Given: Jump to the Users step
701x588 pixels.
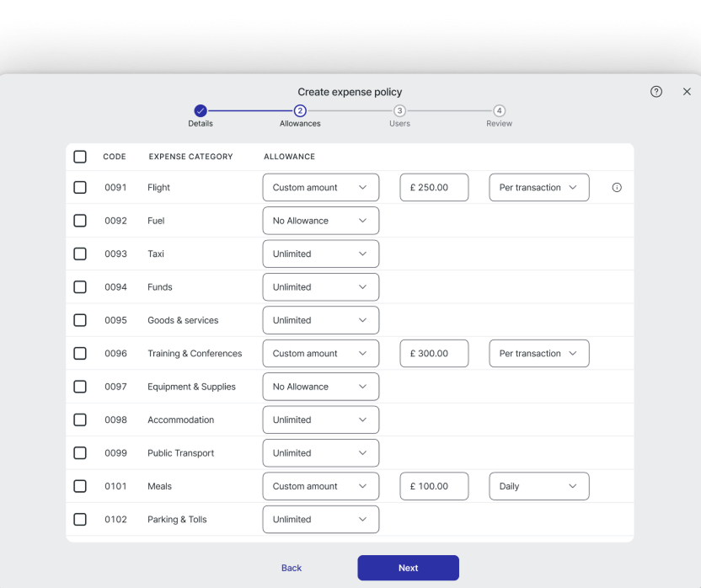Looking at the screenshot, I should pos(399,111).
